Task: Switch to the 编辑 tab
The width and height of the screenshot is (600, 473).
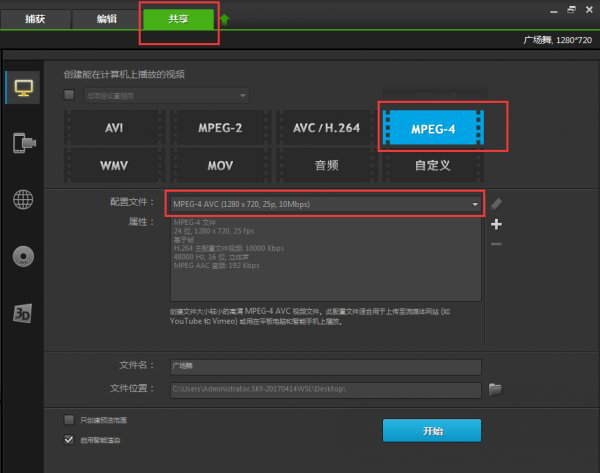Action: pos(106,19)
